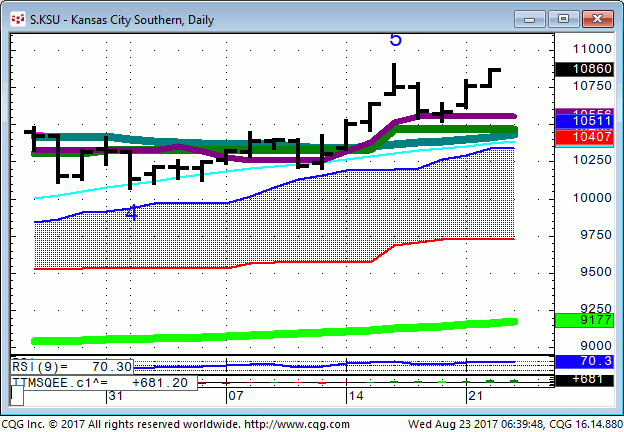
Task: Click the 07 date marker on time axis
Action: [x=236, y=396]
